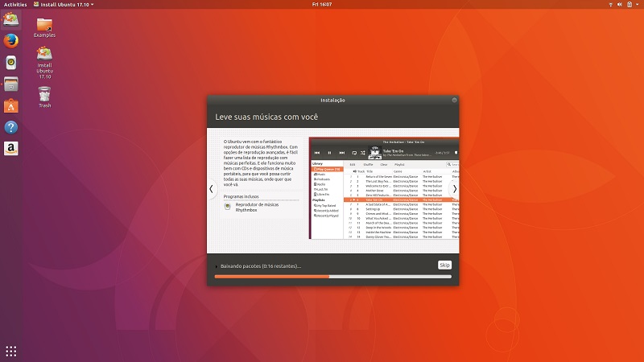This screenshot has height=362, width=644.
Task: Click the Skip button
Action: (x=444, y=265)
